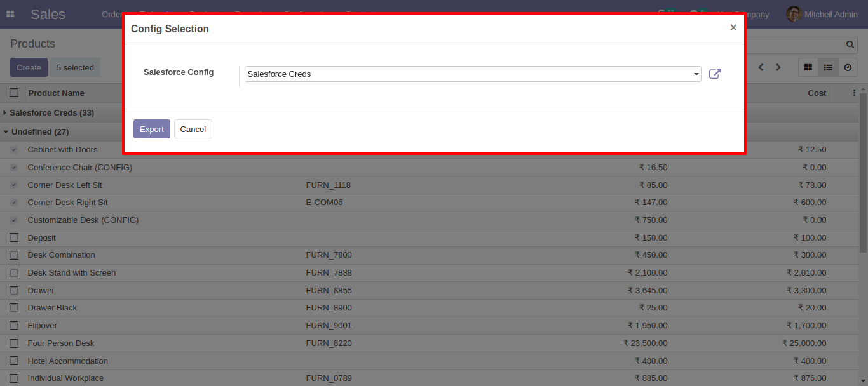Viewport: 868px width, 386px height.
Task: Open Mitchell Admin user menu
Action: pyautogui.click(x=822, y=14)
